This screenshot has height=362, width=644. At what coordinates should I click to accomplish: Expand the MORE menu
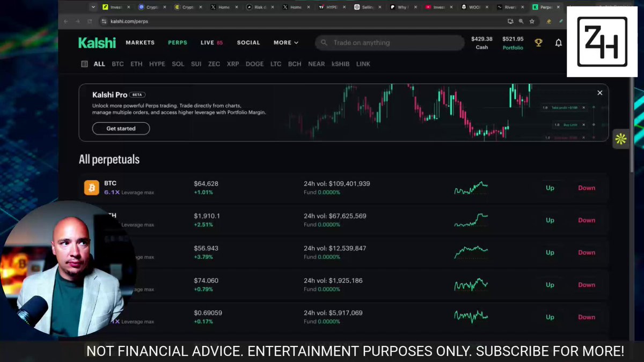tap(286, 43)
